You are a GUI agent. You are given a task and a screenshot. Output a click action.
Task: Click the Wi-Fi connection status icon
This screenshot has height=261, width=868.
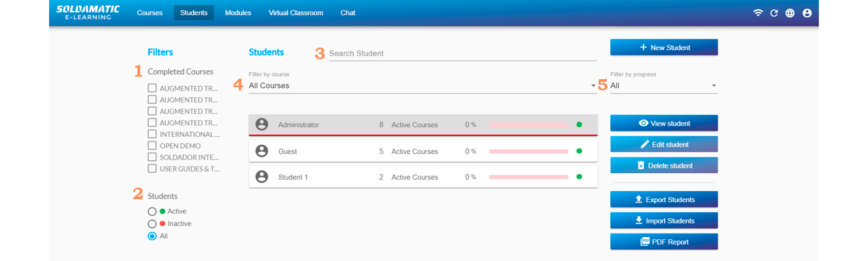pyautogui.click(x=758, y=13)
